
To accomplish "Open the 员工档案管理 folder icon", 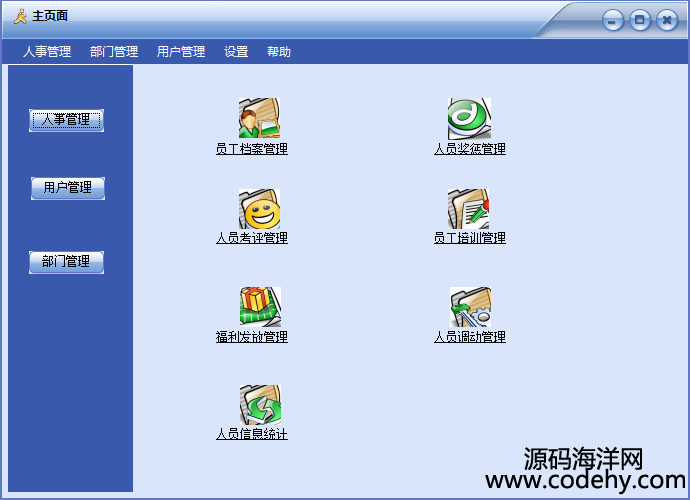I will [259, 118].
